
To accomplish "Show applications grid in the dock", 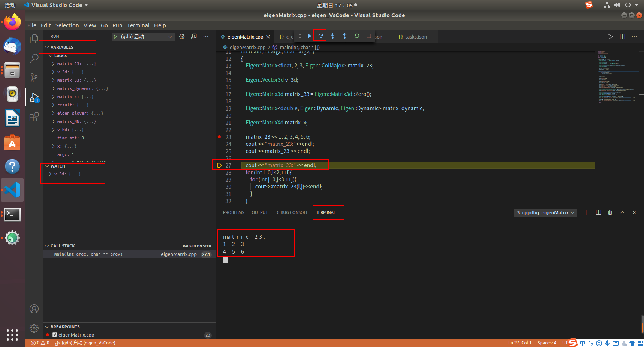I will click(x=12, y=335).
